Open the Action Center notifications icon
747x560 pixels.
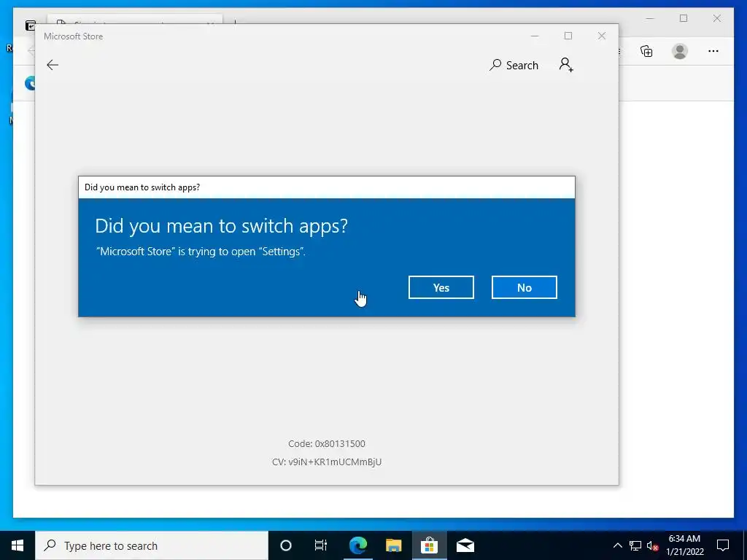(723, 545)
